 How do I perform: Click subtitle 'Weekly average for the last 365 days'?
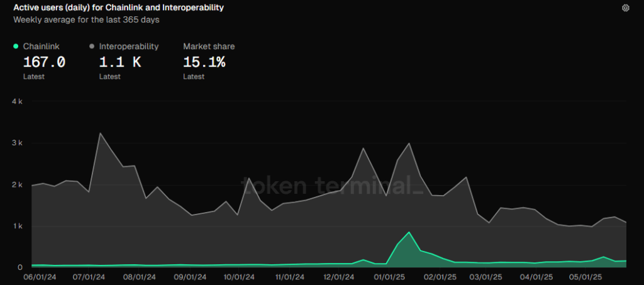pyautogui.click(x=86, y=20)
